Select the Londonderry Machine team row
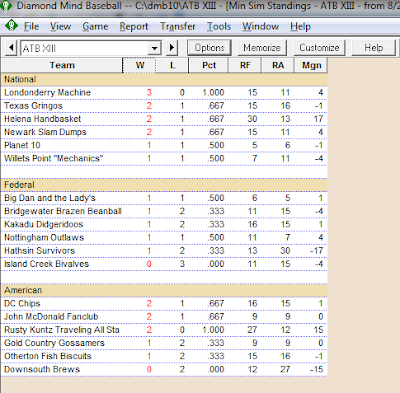Viewport: 400px width, 393px height. click(x=164, y=92)
